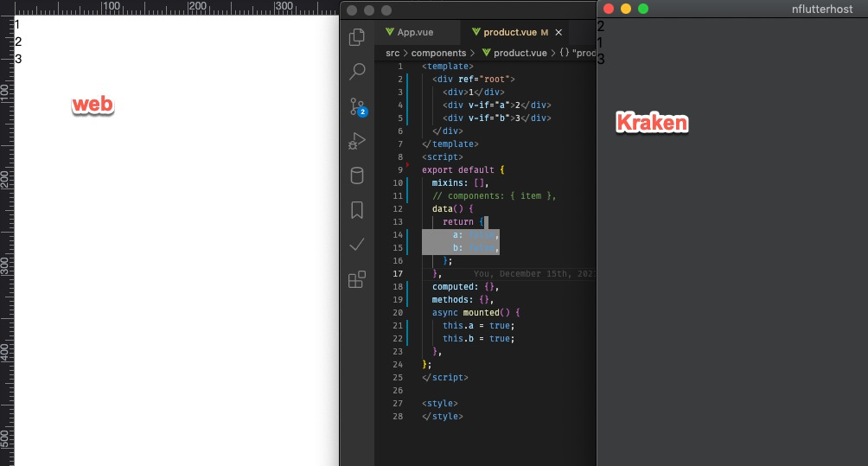Viewport: 868px width, 466px height.
Task: Click line number 17 in the gutter
Action: [398, 273]
